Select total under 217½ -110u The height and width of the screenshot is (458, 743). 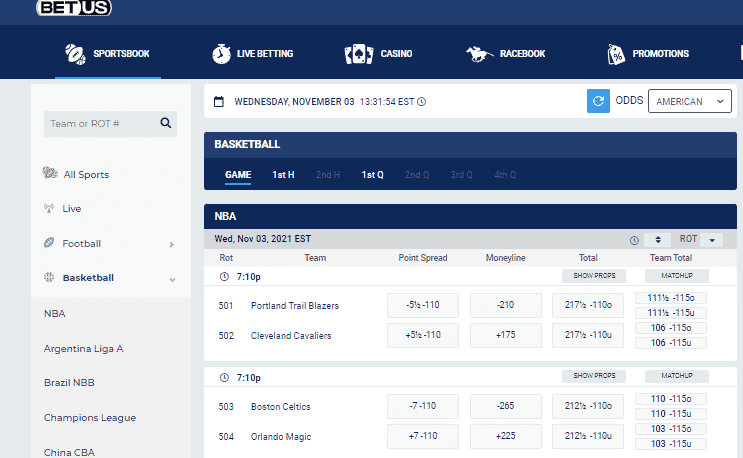[588, 335]
